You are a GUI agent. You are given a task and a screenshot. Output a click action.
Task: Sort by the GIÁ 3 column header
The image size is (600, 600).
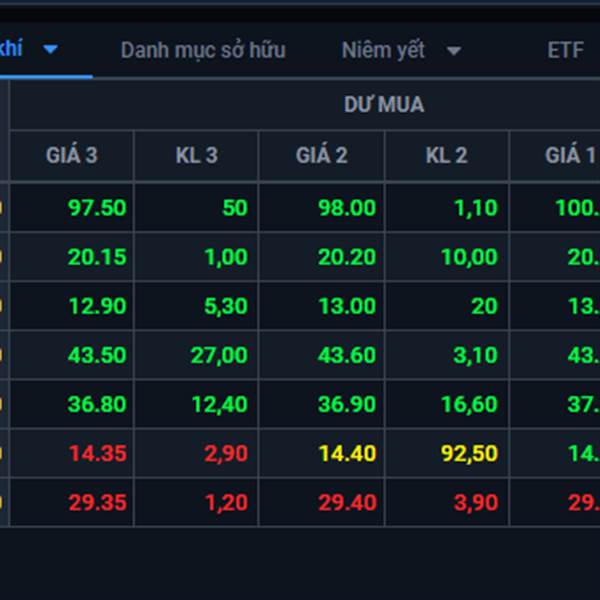tap(72, 155)
